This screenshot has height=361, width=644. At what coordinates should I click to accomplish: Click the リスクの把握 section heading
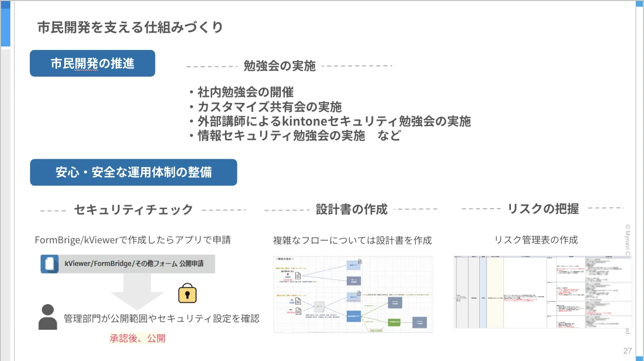[543, 209]
